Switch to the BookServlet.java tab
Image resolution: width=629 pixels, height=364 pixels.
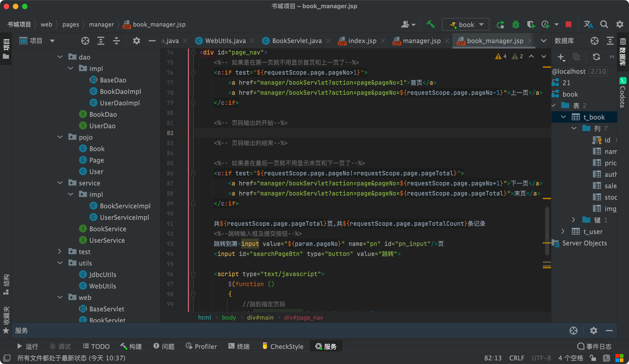coord(297,41)
